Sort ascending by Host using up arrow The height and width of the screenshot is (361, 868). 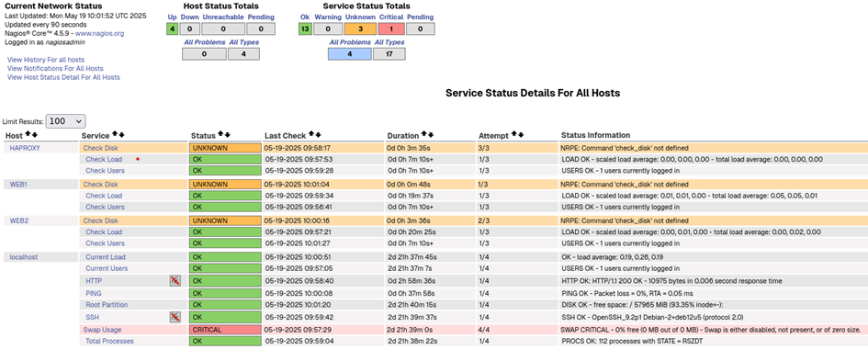coord(28,135)
